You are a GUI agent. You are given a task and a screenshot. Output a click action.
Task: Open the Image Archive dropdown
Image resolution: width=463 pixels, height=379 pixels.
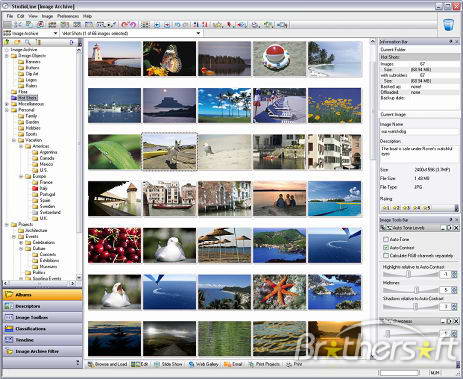[55, 33]
